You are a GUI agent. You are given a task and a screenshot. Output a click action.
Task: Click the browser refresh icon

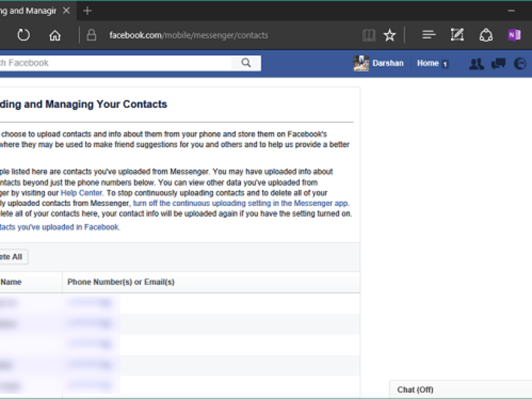(23, 35)
